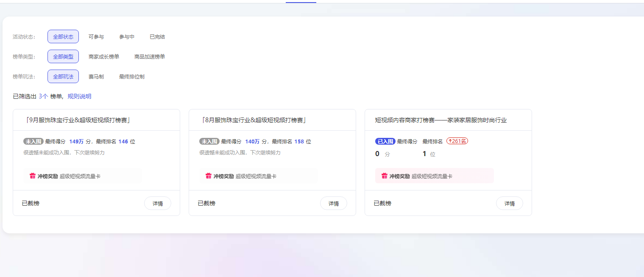Open the 规则说明 link
This screenshot has height=277, width=644.
(79, 97)
